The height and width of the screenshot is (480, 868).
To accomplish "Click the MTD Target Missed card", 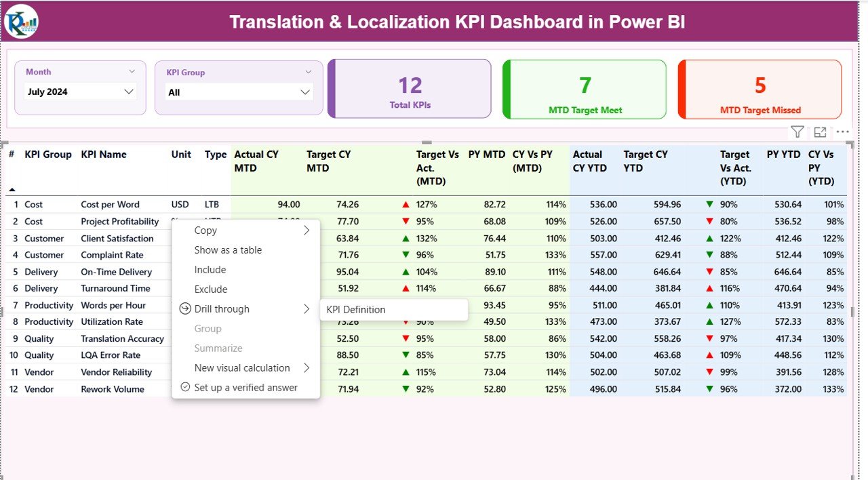I will (x=760, y=89).
